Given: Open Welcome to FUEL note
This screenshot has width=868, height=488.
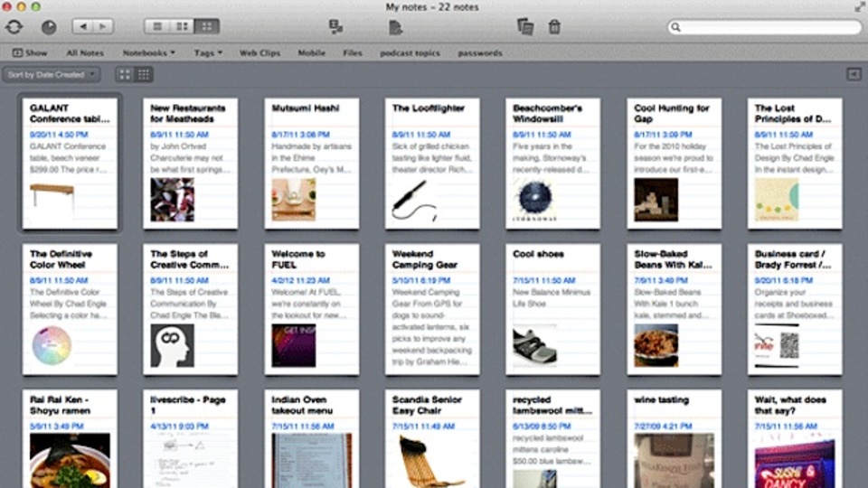Looking at the screenshot, I should point(312,309).
